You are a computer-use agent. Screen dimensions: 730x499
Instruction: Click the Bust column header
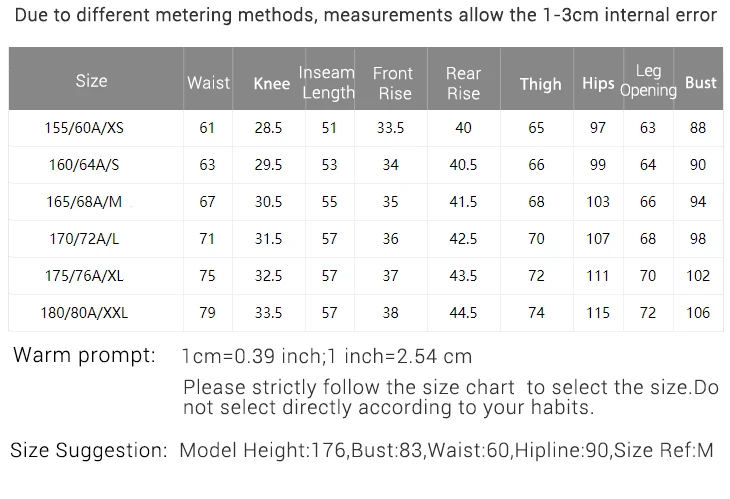[x=701, y=82]
